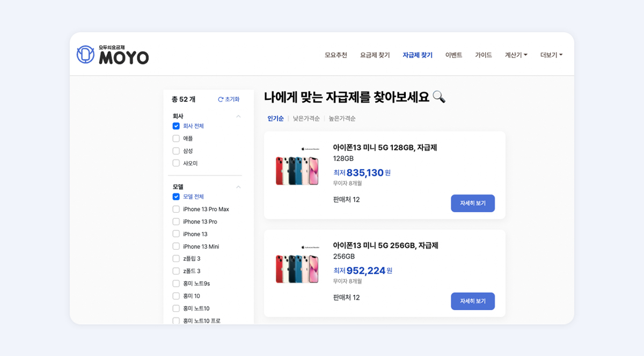644x356 pixels.
Task: Sort by 낮은가격순 tab
Action: click(306, 119)
